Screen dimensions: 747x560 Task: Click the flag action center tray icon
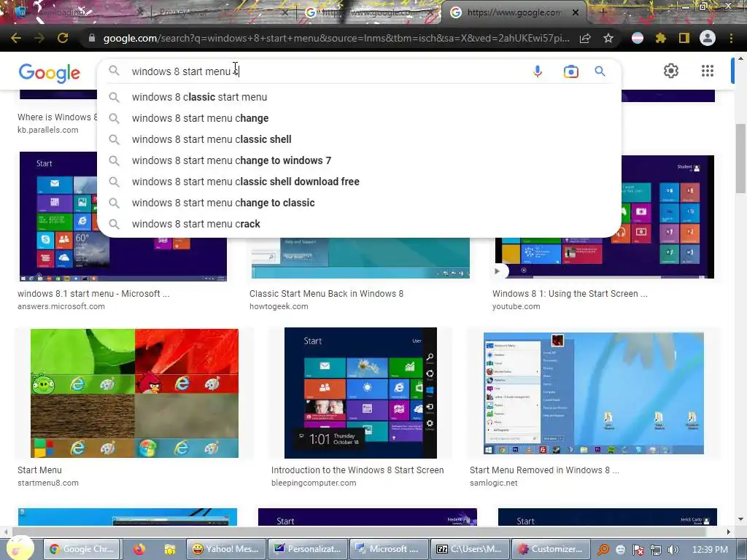638,550
